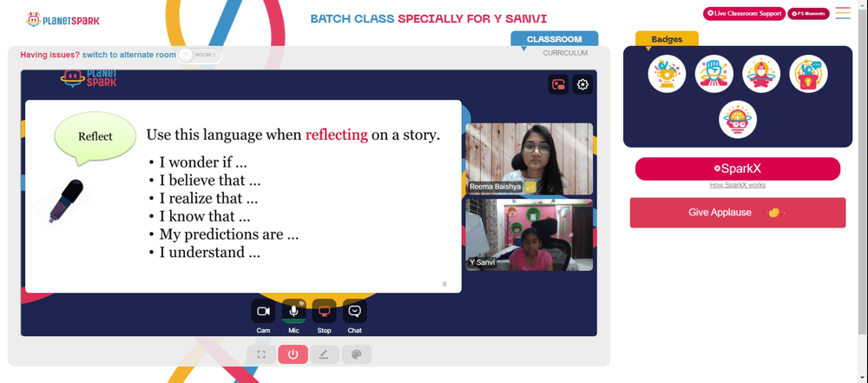Click Live Classroom Support button
Viewport: 868px width, 383px height.
tap(744, 13)
